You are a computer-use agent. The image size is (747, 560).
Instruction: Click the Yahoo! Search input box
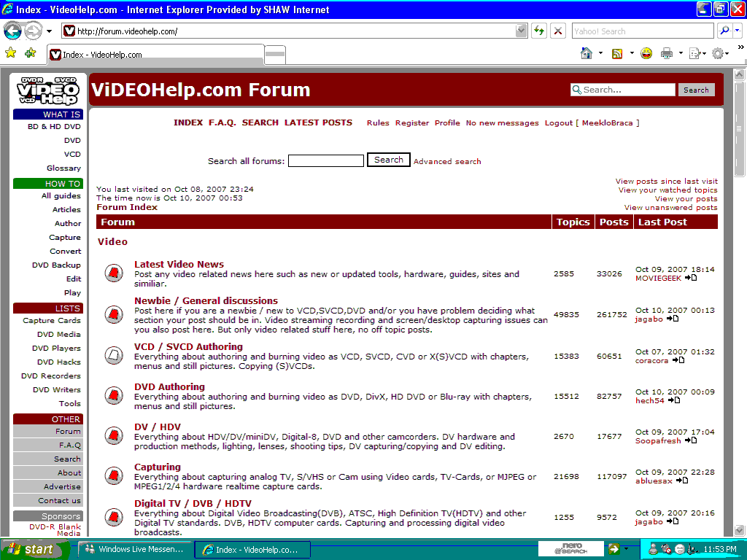(x=642, y=31)
